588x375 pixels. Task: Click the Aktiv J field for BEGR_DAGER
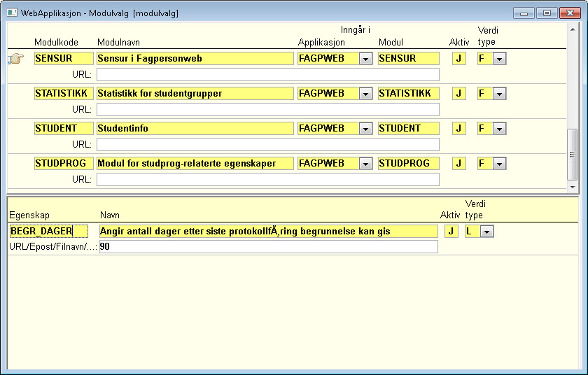pyautogui.click(x=451, y=231)
